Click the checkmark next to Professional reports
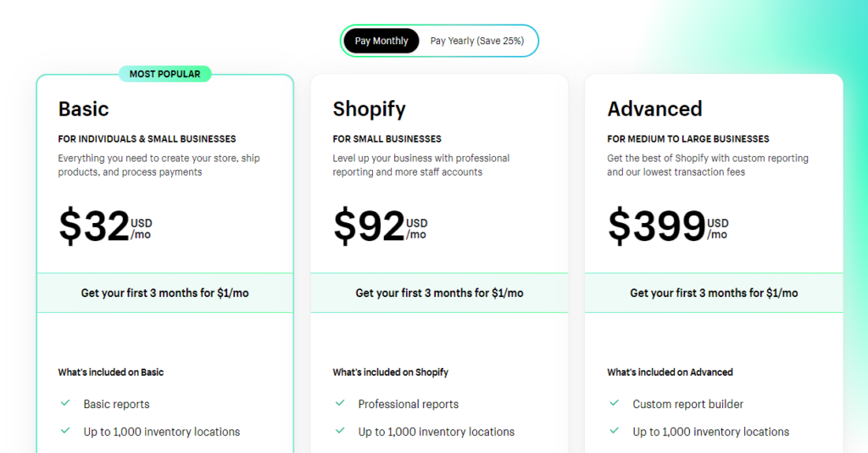The image size is (868, 453). [x=340, y=403]
